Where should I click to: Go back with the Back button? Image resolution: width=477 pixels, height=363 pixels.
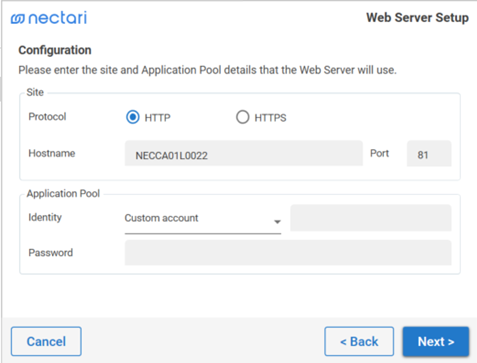359,341
